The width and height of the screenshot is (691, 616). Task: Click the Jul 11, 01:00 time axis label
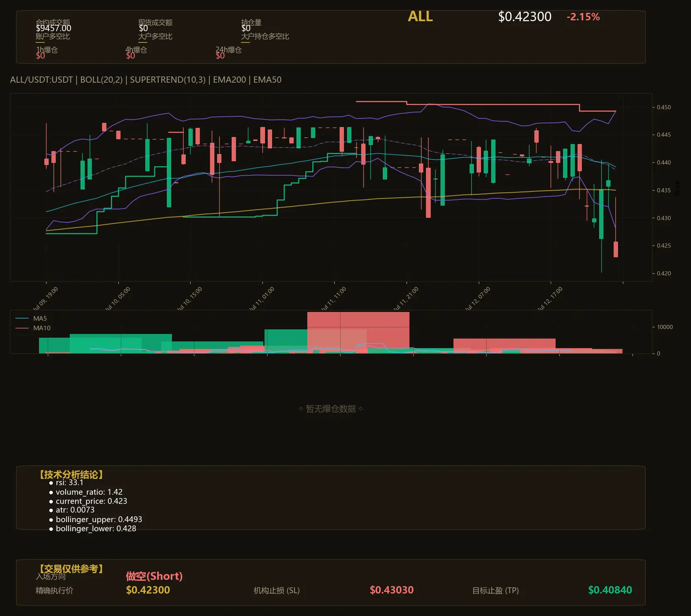(x=262, y=298)
